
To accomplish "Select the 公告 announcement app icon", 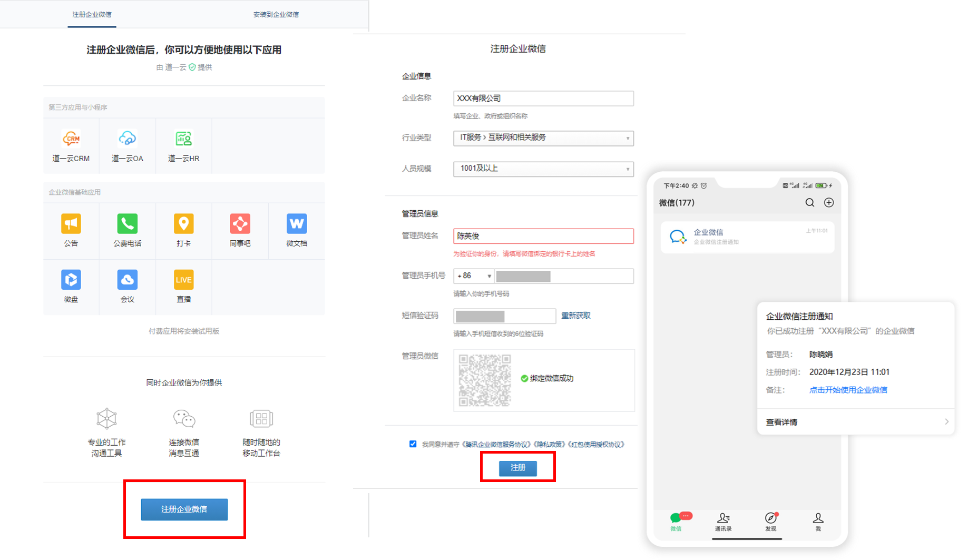I will pyautogui.click(x=71, y=223).
